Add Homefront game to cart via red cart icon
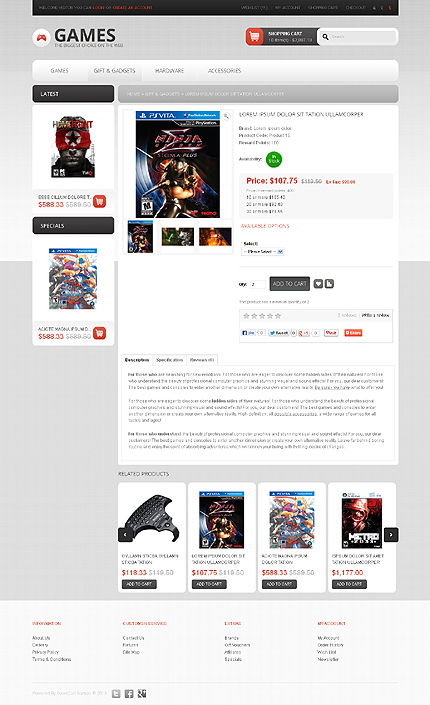The height and width of the screenshot is (705, 430). (x=99, y=201)
